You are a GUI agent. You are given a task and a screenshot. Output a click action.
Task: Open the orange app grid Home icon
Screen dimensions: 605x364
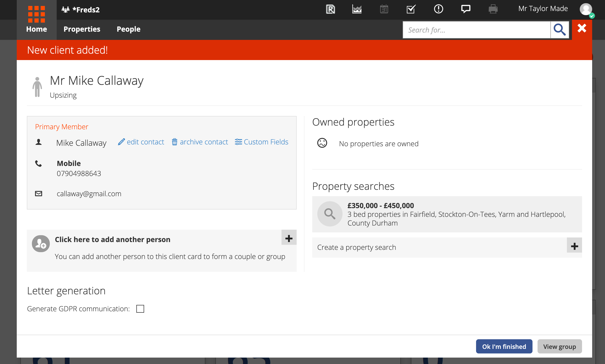click(36, 14)
